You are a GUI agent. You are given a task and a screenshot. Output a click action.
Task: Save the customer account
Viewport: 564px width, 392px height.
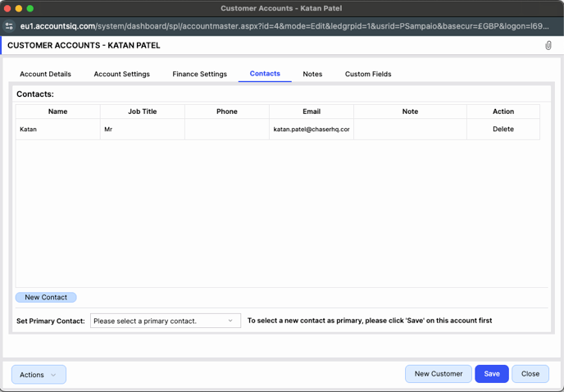492,374
